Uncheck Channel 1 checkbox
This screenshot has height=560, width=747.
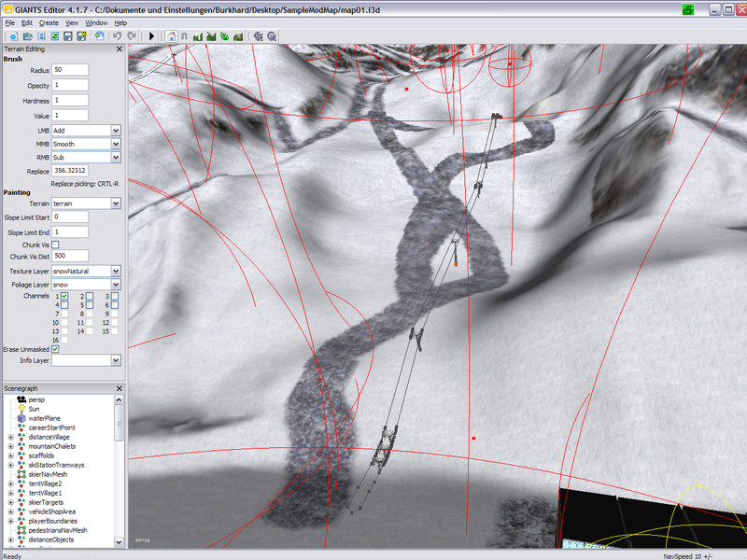click(x=64, y=296)
